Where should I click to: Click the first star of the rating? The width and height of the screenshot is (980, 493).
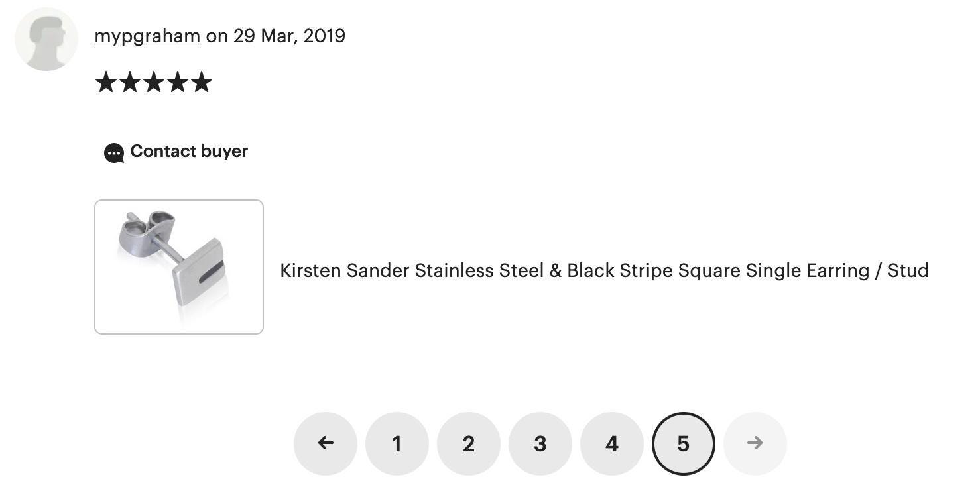(x=106, y=83)
